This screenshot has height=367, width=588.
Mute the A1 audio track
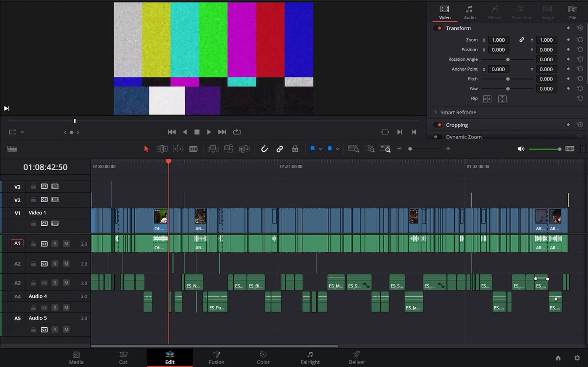tap(66, 244)
